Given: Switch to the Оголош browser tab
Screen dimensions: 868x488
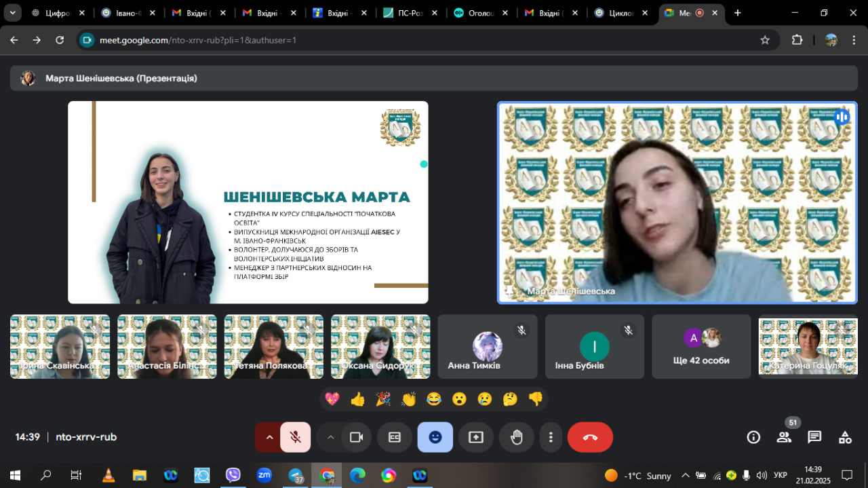Looking at the screenshot, I should coord(480,13).
